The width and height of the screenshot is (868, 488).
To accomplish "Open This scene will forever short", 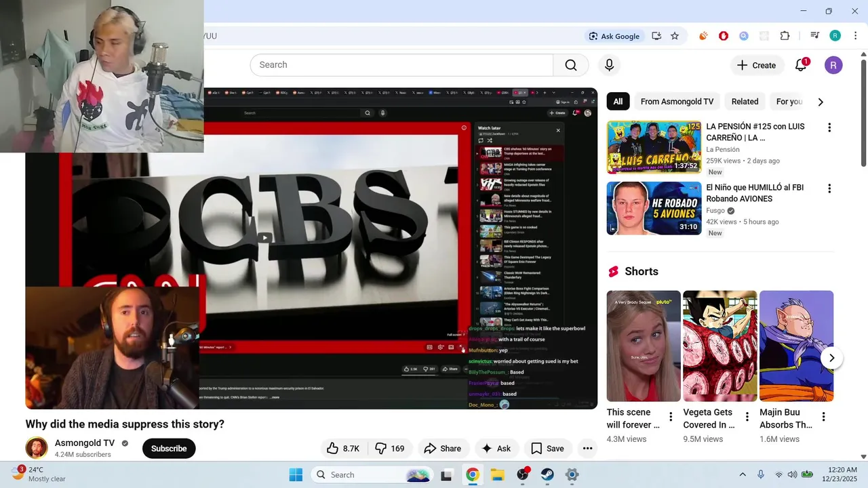I will click(x=644, y=346).
